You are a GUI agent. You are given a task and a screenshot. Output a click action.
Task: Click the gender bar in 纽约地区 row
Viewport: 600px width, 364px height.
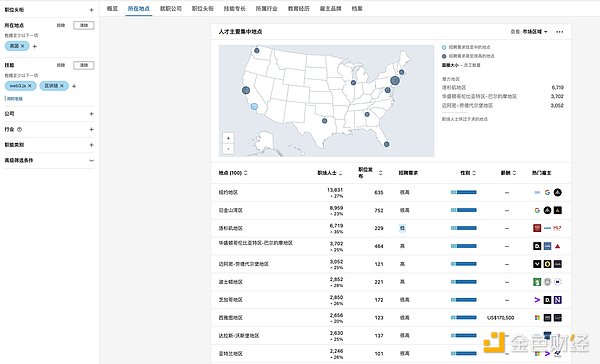[464, 192]
